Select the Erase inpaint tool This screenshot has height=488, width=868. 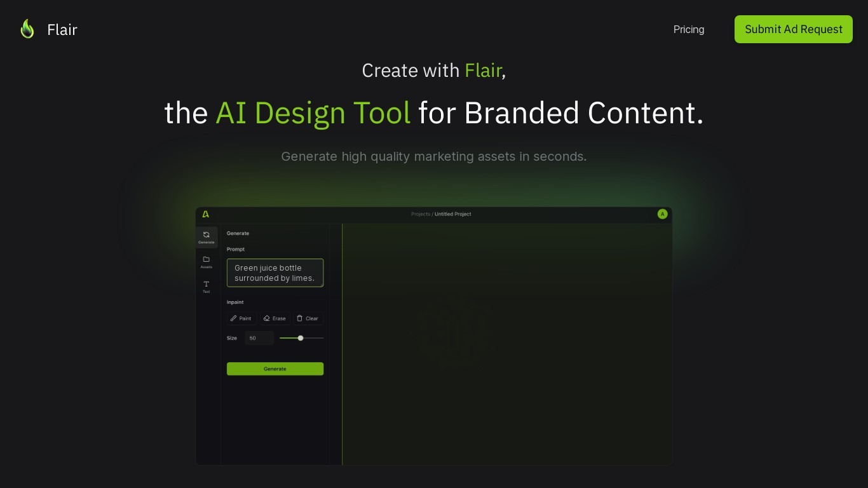click(x=274, y=318)
